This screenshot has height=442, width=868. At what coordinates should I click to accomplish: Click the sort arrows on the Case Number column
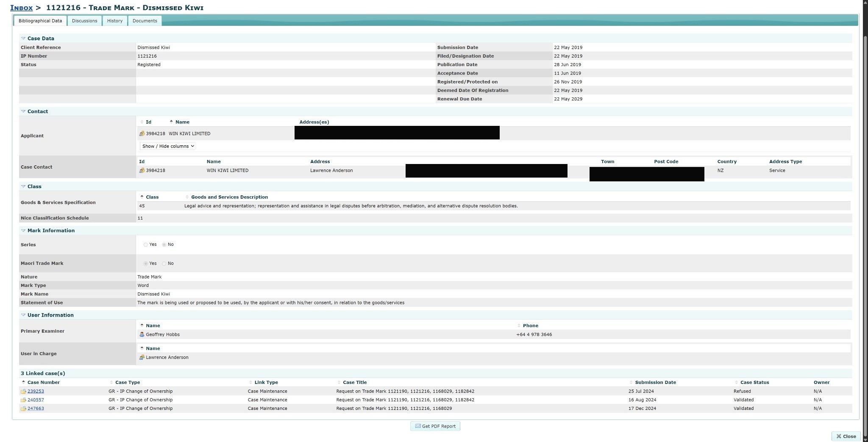23,382
